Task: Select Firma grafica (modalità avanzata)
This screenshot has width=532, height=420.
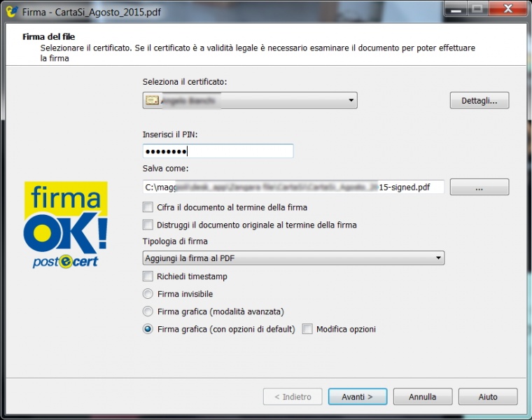Action: [148, 311]
